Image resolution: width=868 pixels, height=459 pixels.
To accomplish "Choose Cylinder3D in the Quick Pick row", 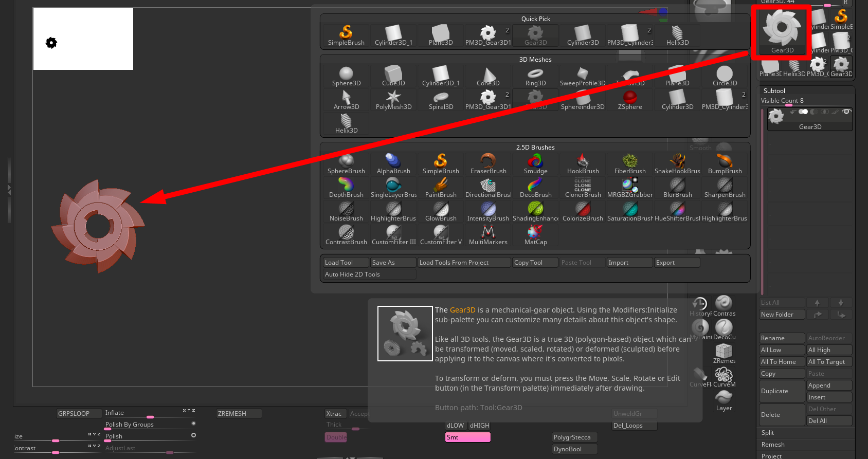I will 583,35.
